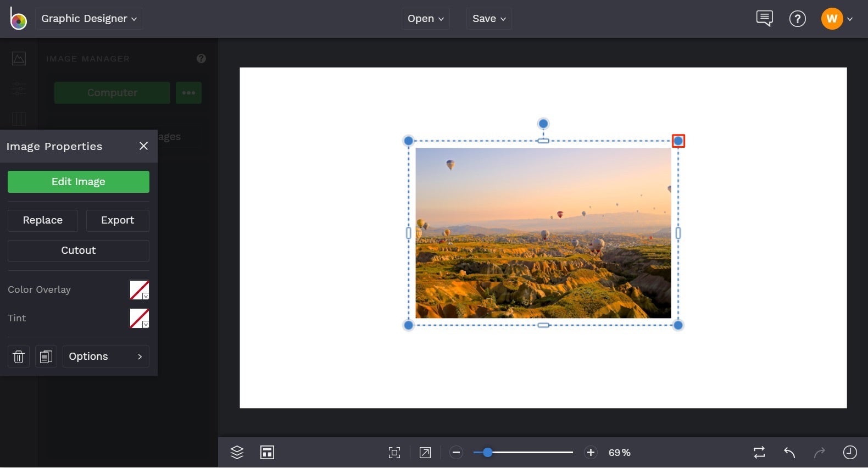The image size is (868, 468).
Task: Click the resize canvas icon
Action: pos(425,453)
